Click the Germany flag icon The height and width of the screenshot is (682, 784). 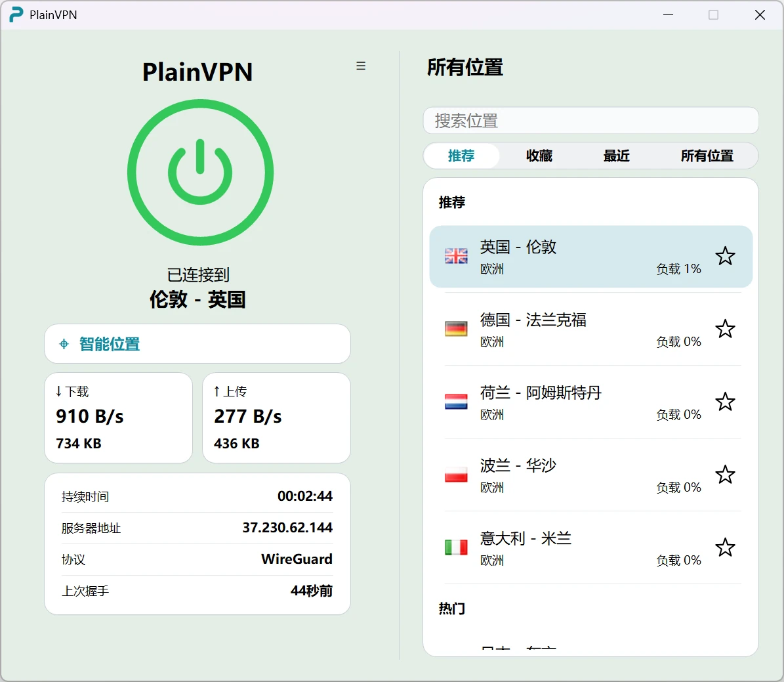click(x=456, y=329)
